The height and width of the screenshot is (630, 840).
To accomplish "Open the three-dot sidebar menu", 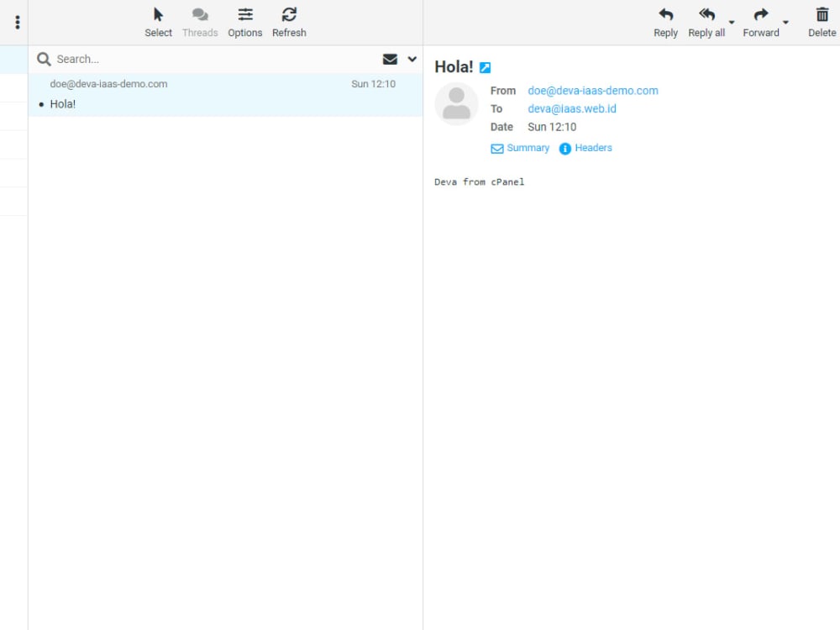I will [18, 22].
